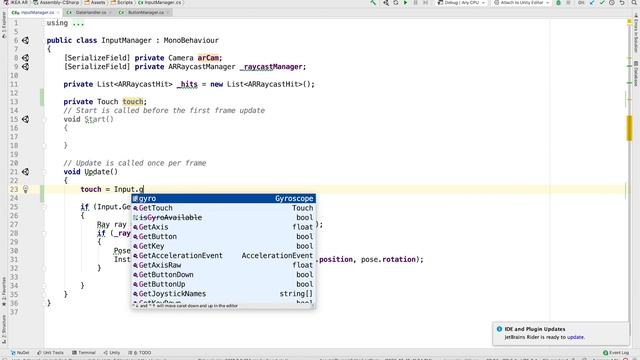Click the Unity refresh icon in toolbar
Screen dimensions: 640x360
pyautogui.click(x=396, y=2)
